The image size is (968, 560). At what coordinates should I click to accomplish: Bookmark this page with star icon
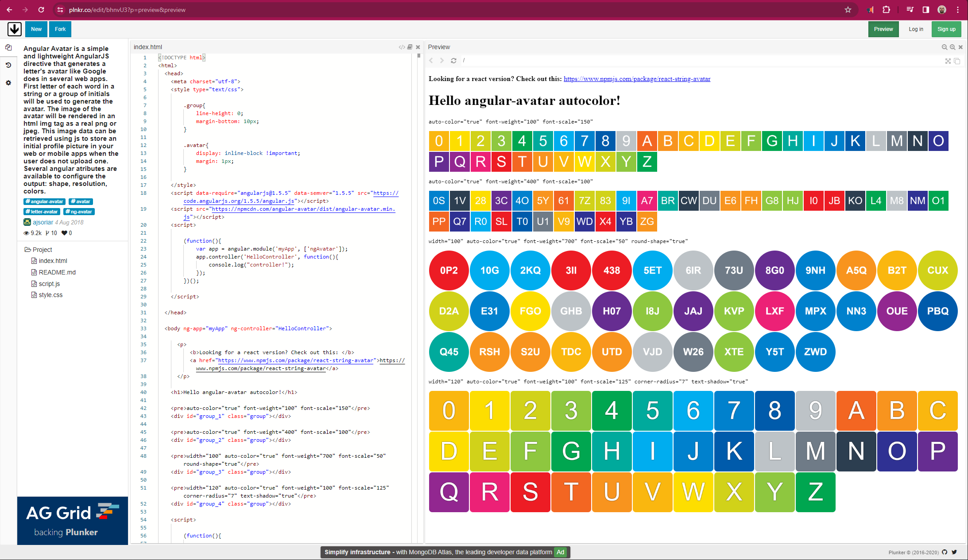pos(848,10)
